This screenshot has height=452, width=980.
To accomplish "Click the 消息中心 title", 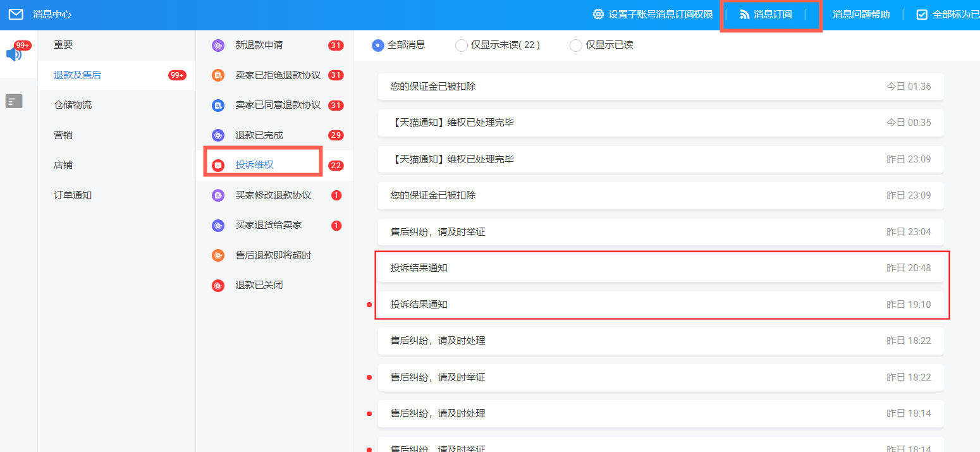I will [52, 14].
